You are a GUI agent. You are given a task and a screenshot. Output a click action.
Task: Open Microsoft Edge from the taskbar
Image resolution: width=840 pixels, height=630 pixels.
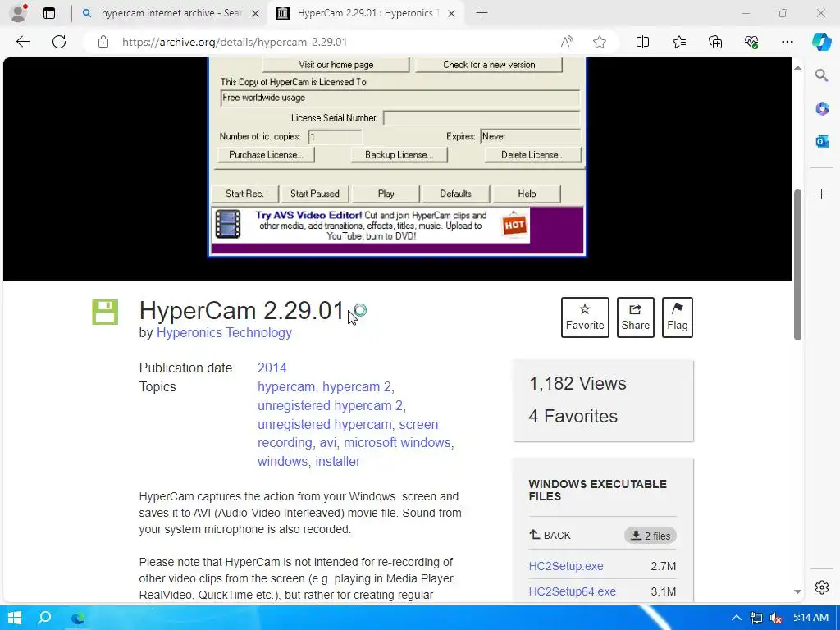point(78,618)
